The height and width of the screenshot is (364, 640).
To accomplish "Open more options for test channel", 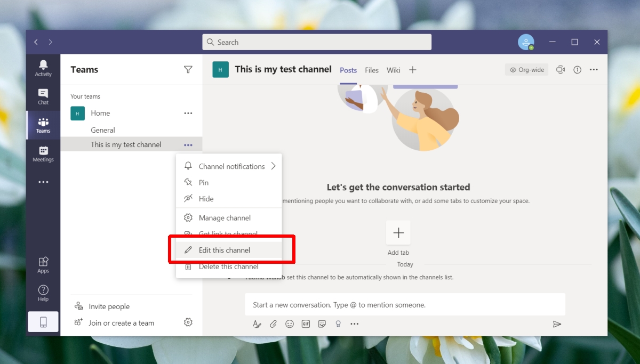I will coord(188,144).
